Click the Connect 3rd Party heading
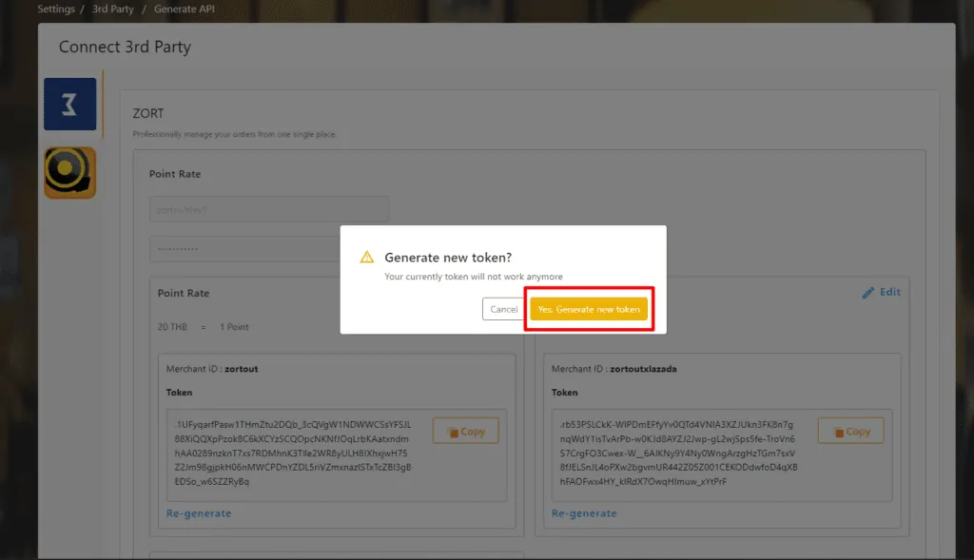Viewport: 974px width, 560px height. tap(125, 47)
